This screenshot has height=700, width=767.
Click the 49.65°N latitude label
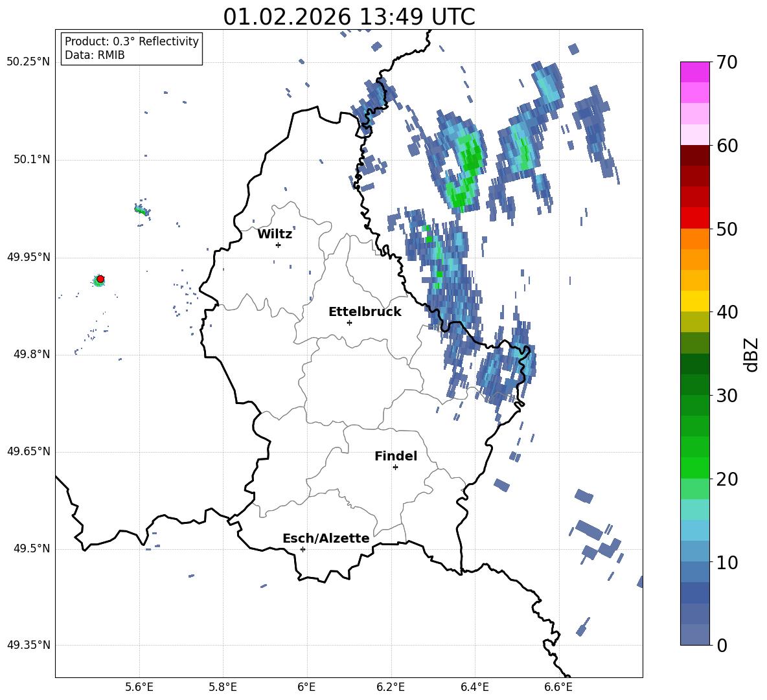pos(29,452)
